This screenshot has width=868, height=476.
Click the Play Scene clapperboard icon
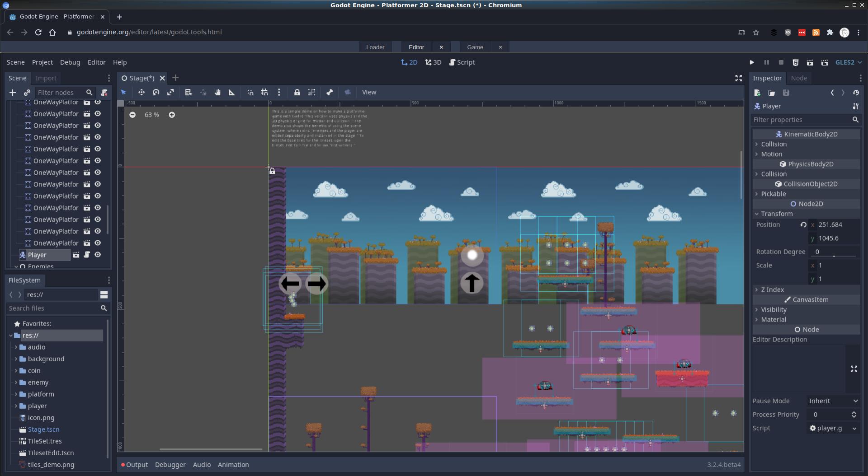[810, 62]
